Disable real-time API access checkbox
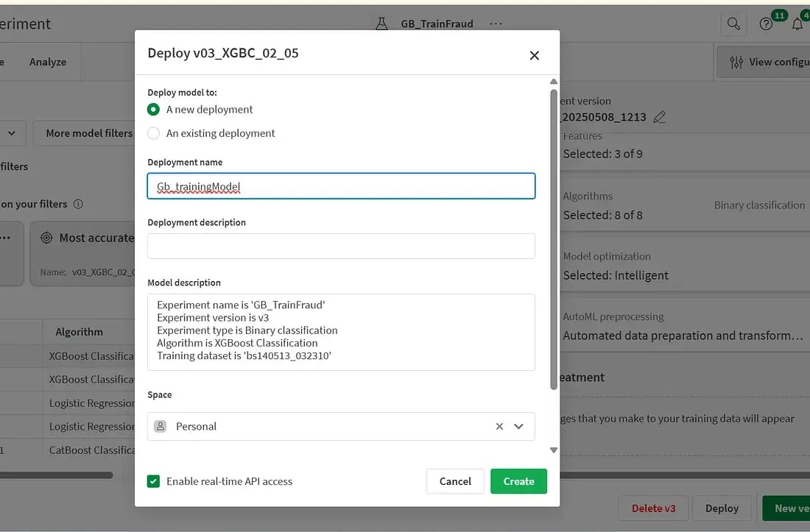 (x=154, y=481)
